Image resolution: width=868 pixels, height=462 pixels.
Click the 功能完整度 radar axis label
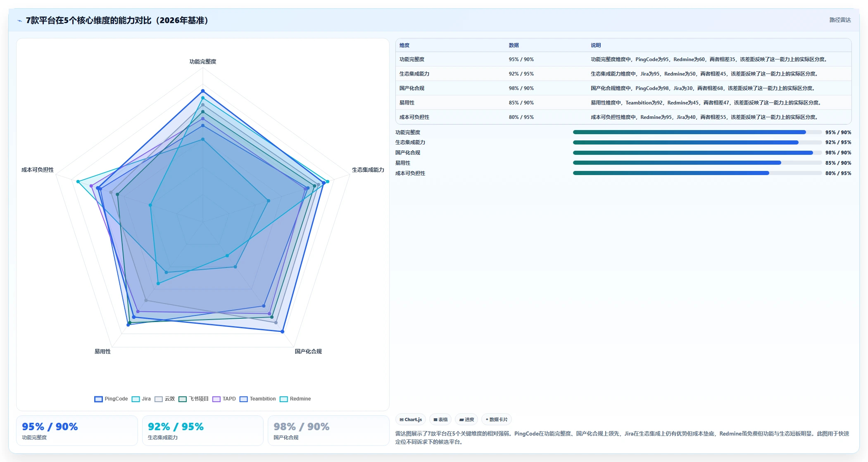click(202, 62)
